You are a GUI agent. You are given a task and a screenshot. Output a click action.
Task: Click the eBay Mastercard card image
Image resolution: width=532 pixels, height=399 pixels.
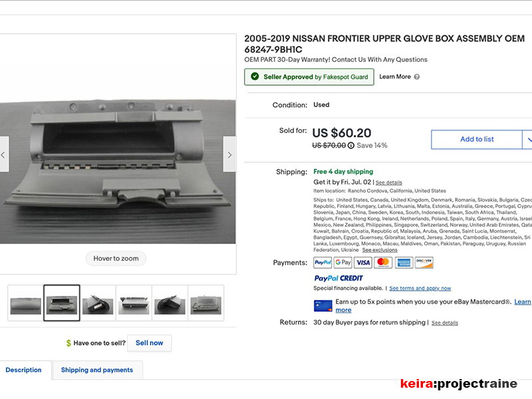[x=323, y=306]
